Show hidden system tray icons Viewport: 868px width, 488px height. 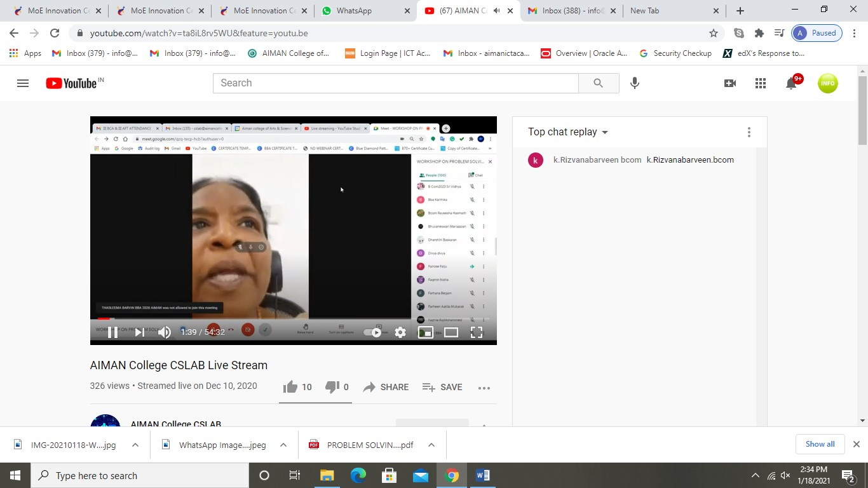tap(756, 475)
